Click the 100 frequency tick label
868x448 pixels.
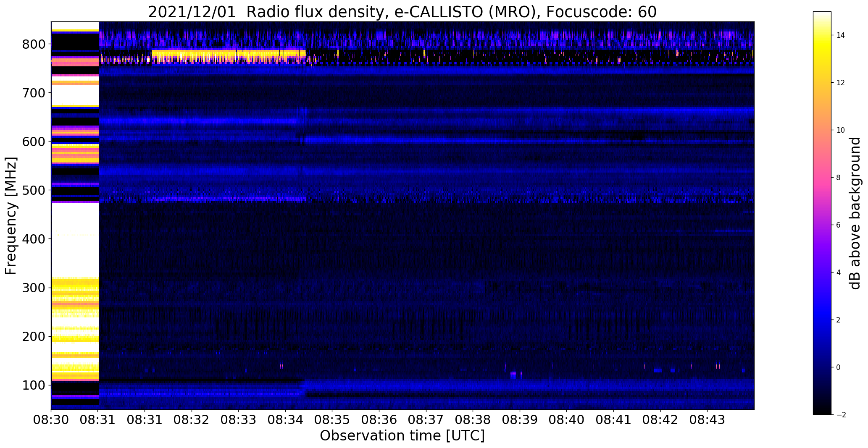[x=33, y=385]
